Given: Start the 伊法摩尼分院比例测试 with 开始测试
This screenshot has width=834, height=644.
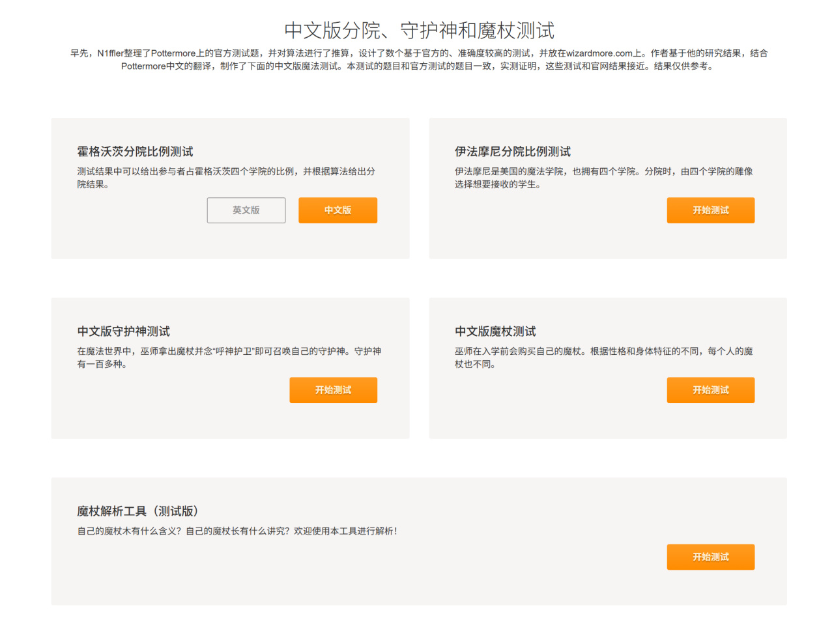Looking at the screenshot, I should 710,210.
